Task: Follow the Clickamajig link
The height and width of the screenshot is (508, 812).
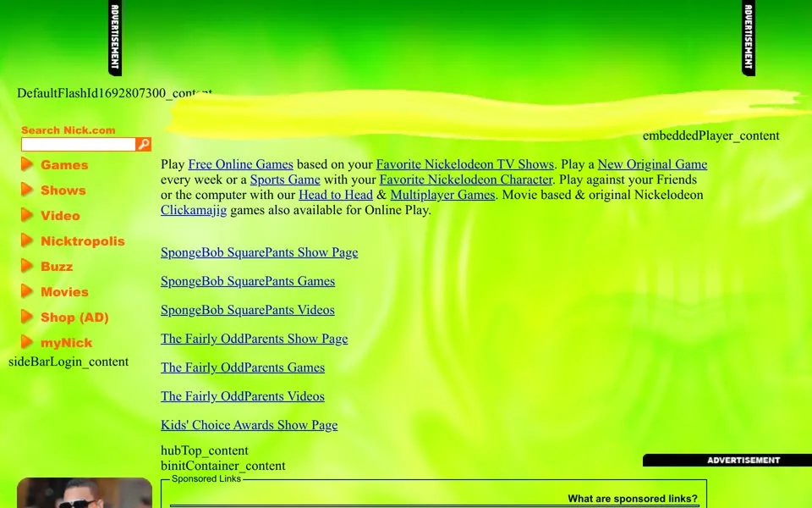Action: pos(194,210)
